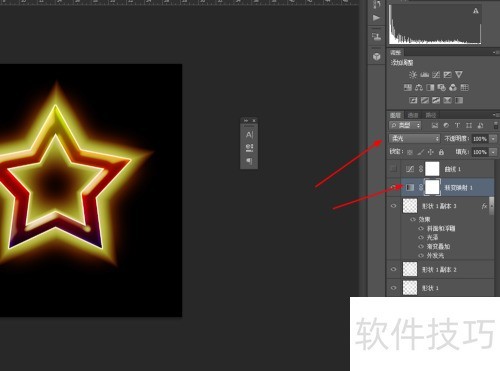Lock layer position

pyautogui.click(x=431, y=152)
